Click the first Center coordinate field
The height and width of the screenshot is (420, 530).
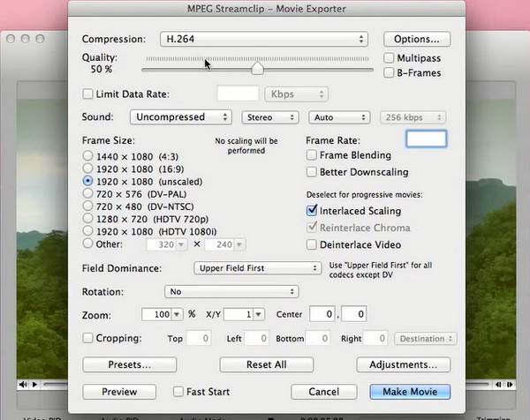pyautogui.click(x=322, y=314)
